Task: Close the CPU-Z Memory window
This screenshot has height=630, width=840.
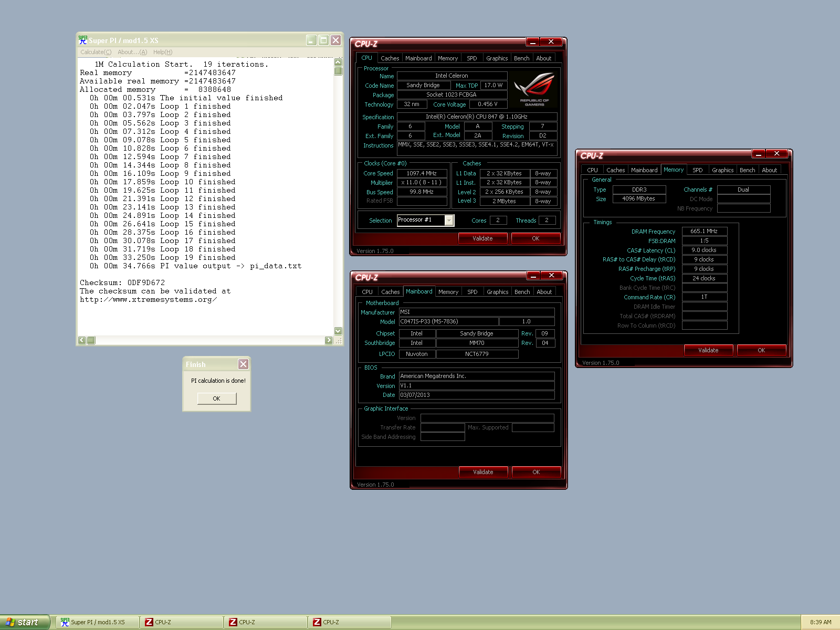Action: pos(776,153)
